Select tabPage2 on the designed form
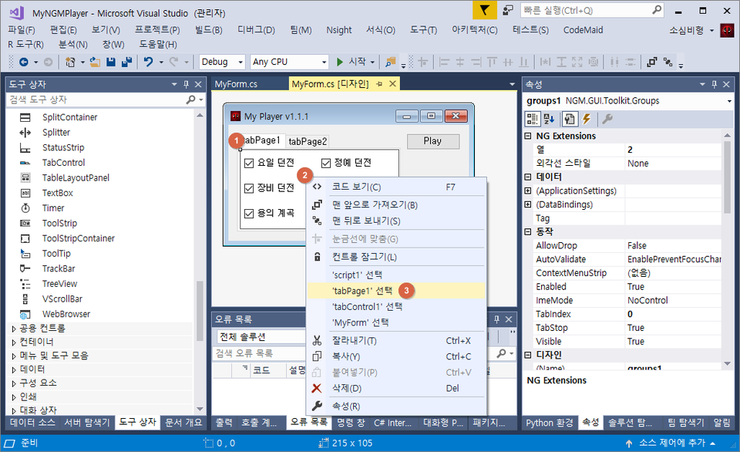The image size is (740, 452). click(x=308, y=141)
